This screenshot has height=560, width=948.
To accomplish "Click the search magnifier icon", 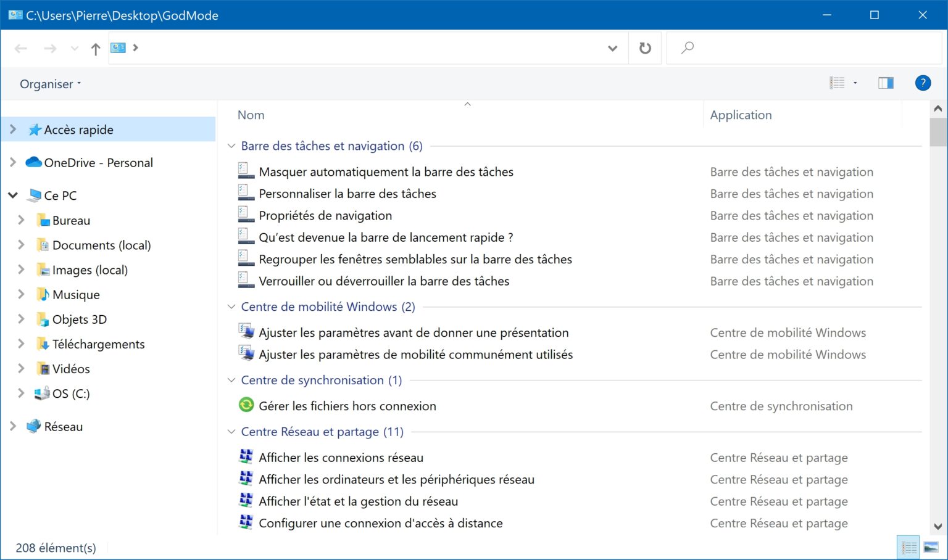I will tap(687, 47).
